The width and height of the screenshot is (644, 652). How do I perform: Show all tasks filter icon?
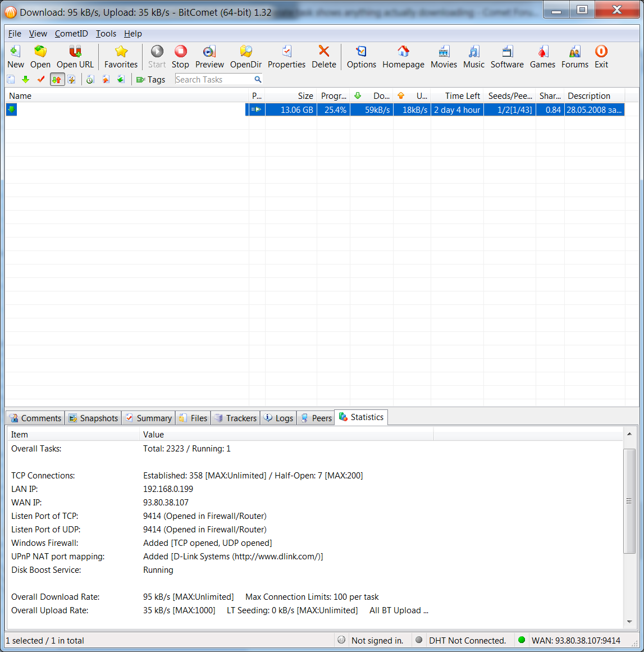(11, 79)
